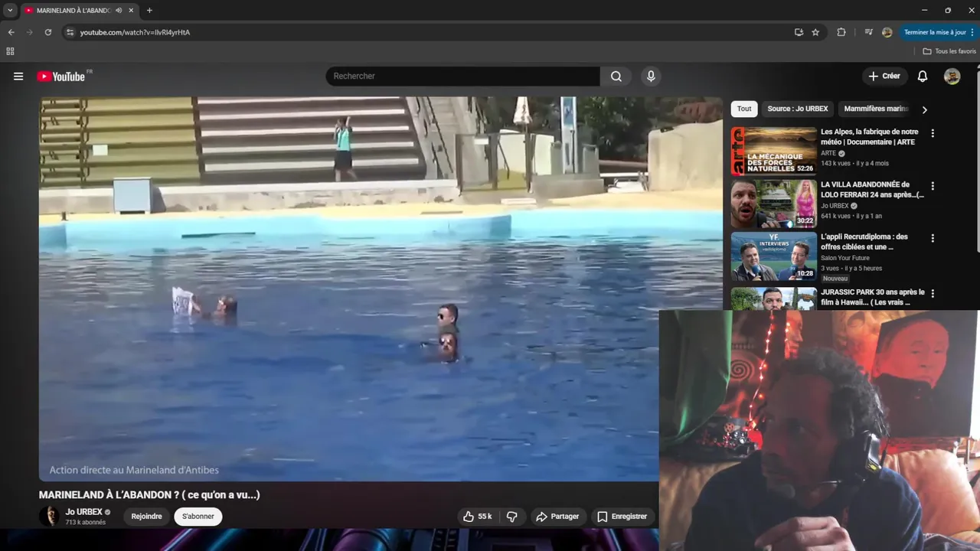
Task: View site information icon in address bar
Action: click(70, 32)
